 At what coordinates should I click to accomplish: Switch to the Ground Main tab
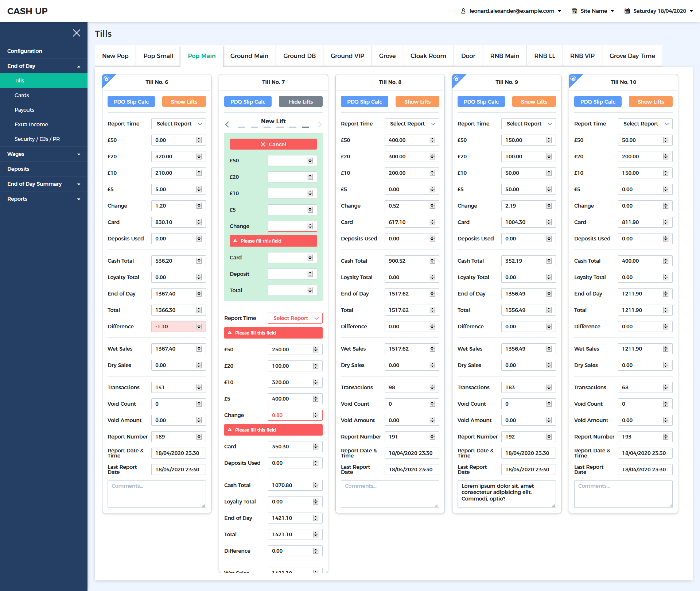(249, 56)
